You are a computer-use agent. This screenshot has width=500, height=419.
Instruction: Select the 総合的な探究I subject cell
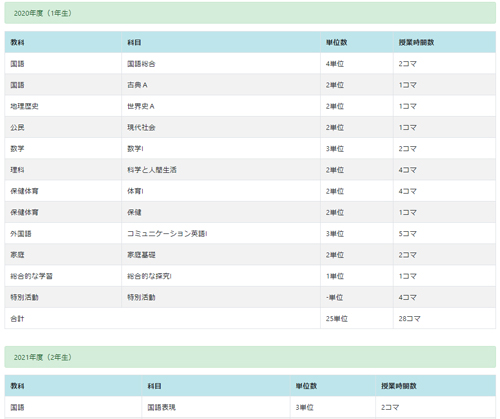[221, 276]
